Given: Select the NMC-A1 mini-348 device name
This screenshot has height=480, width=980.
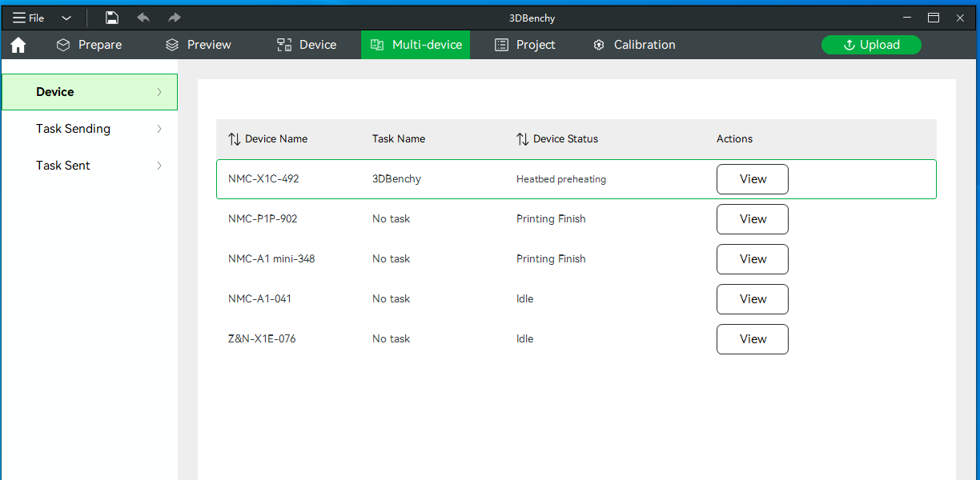Looking at the screenshot, I should (271, 259).
